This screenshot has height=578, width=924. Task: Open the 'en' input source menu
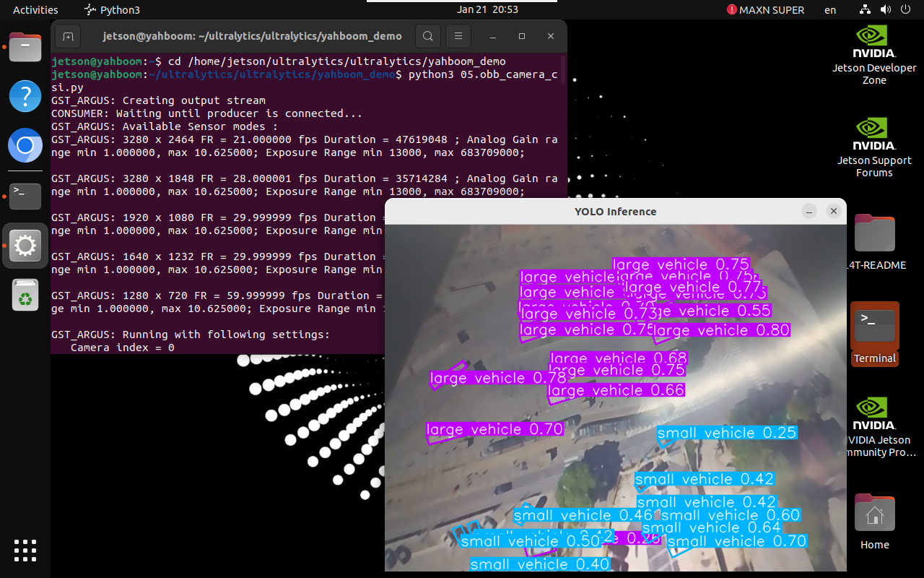pyautogui.click(x=830, y=10)
